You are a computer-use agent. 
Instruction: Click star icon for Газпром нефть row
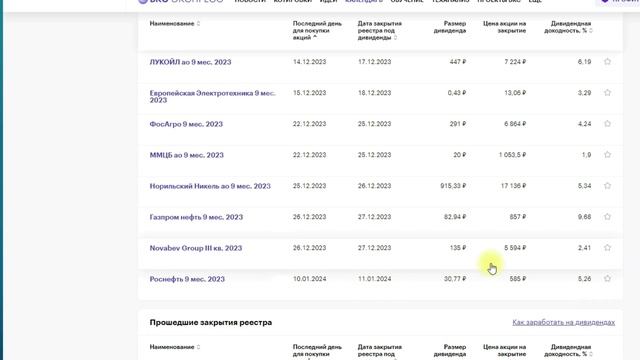click(607, 217)
